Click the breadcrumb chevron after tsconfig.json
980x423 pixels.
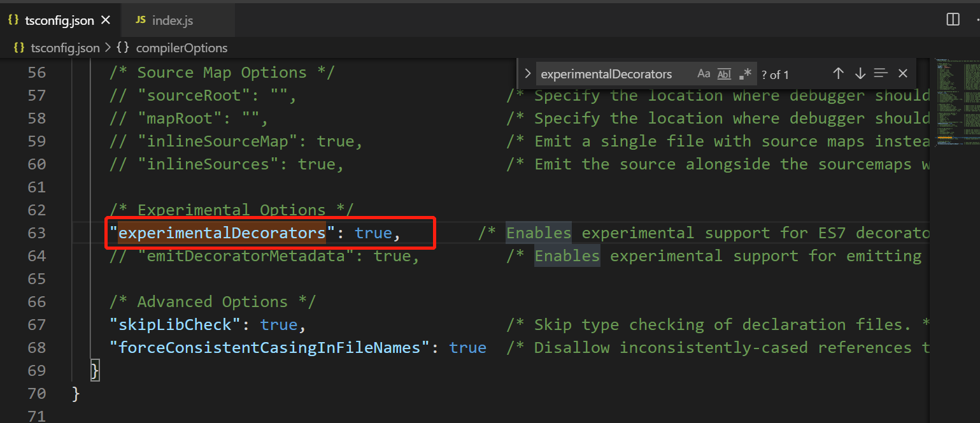(106, 47)
